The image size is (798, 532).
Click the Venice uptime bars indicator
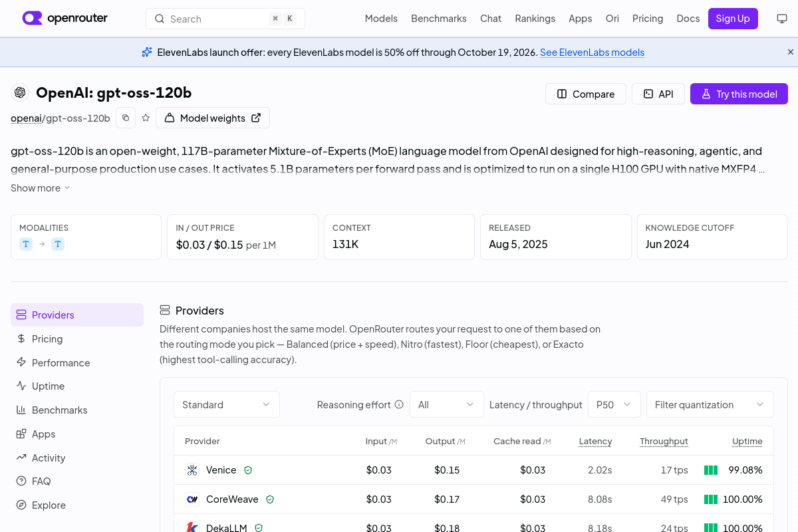click(711, 470)
